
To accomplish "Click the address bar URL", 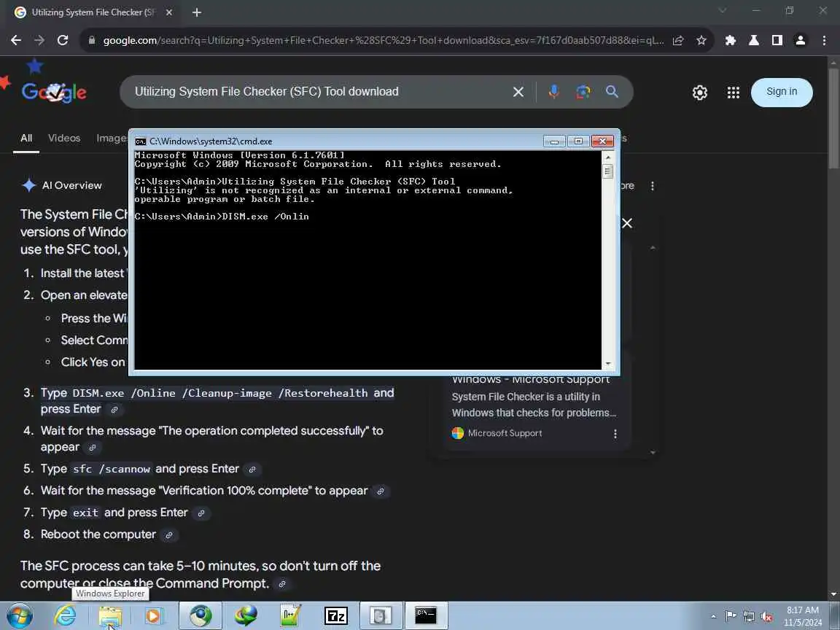I will (383, 40).
